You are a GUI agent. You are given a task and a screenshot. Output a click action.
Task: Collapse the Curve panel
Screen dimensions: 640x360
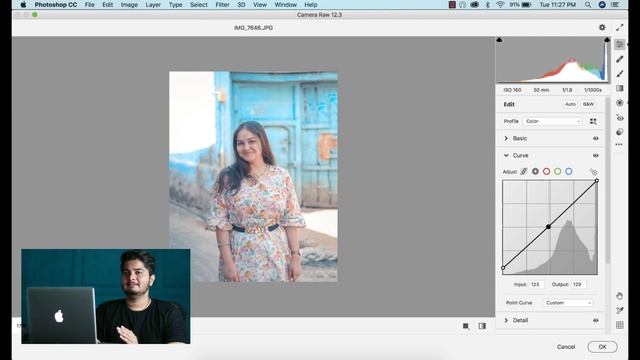[506, 156]
